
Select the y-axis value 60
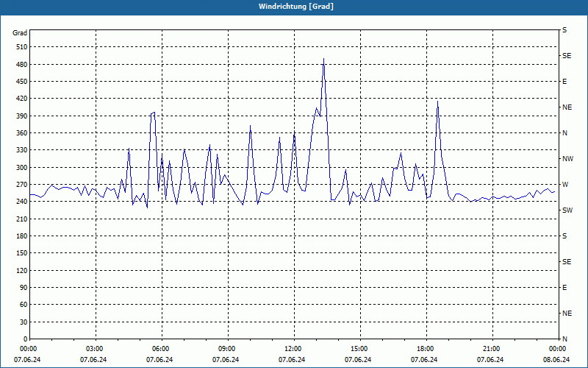coord(24,305)
